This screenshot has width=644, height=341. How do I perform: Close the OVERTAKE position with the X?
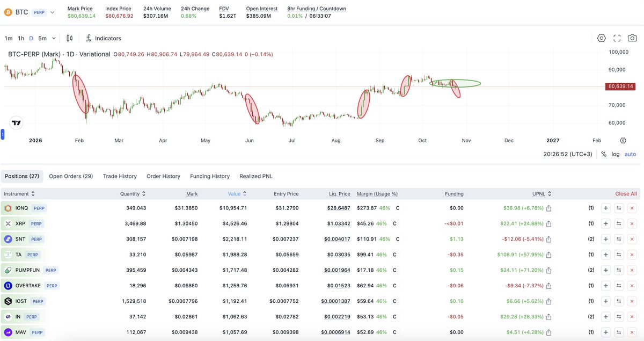[x=632, y=286]
